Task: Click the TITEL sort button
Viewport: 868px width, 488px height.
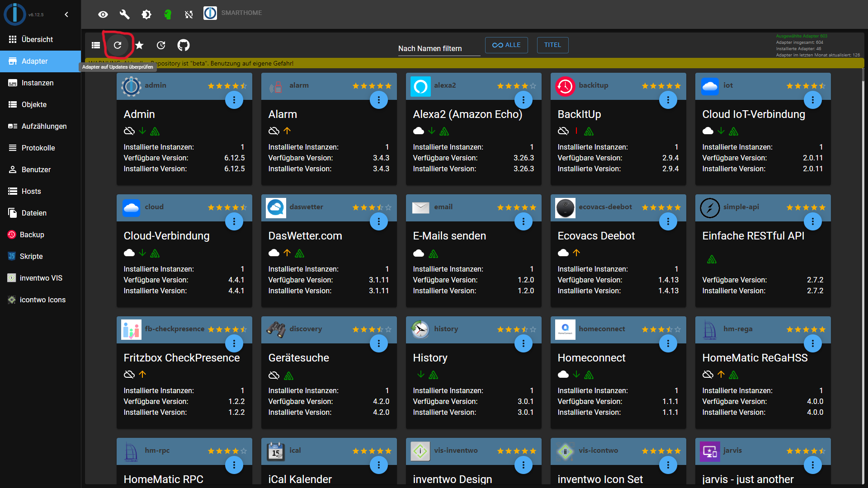Action: [x=552, y=45]
